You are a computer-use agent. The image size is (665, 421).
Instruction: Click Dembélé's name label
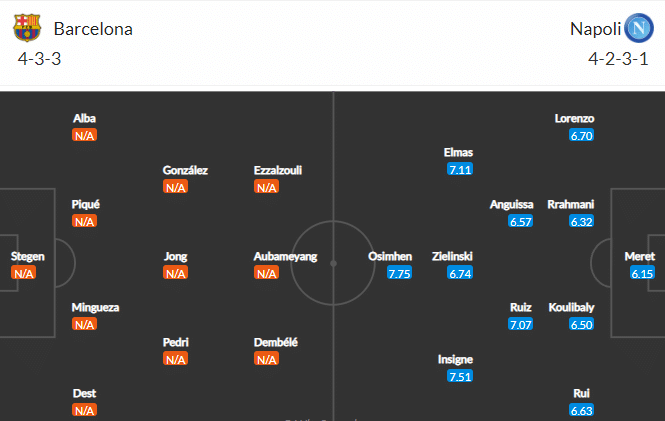pyautogui.click(x=276, y=342)
